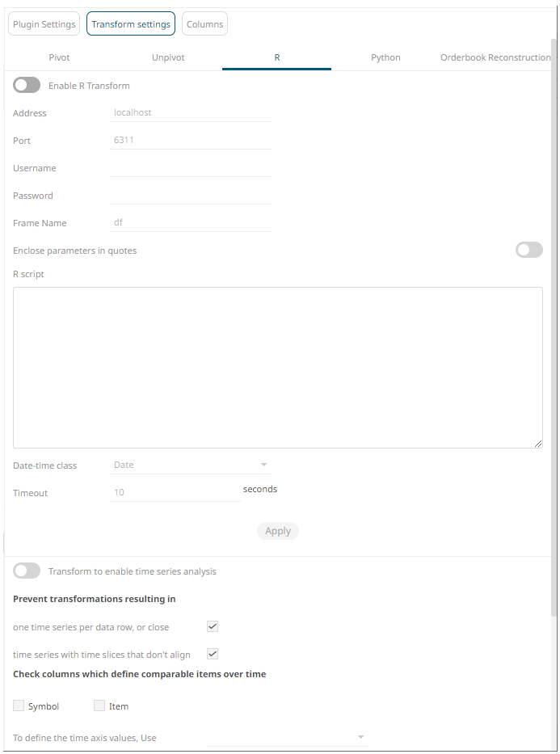Open the Date-time class dropdown
The height and width of the screenshot is (754, 560).
point(191,465)
